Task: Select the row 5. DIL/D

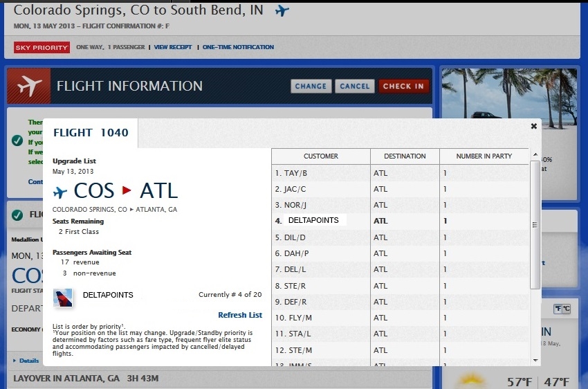Action: (400, 237)
